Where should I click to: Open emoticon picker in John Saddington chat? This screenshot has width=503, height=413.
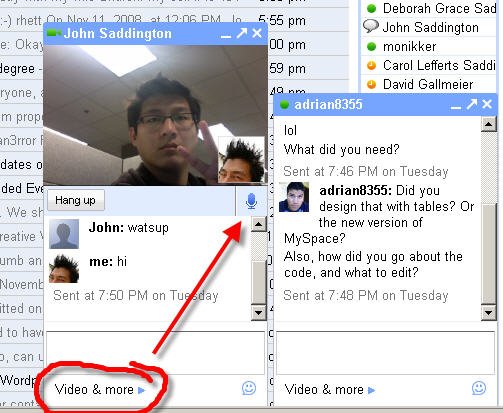click(249, 388)
